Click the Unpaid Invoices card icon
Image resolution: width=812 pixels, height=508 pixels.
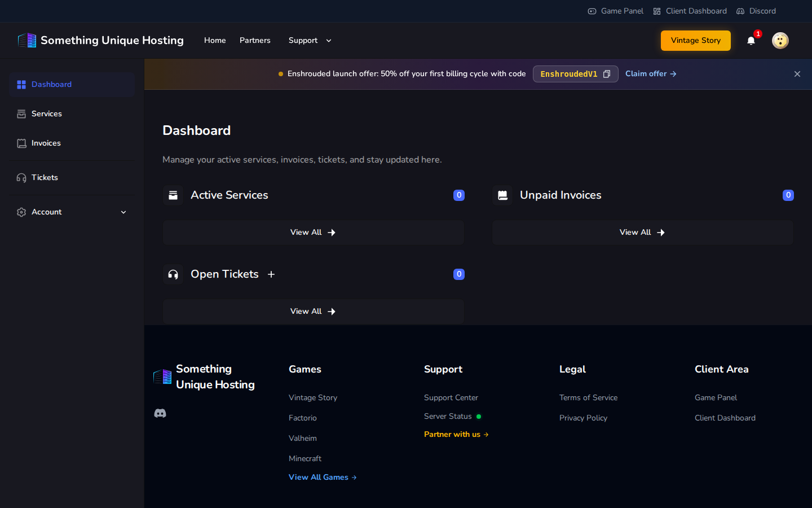point(502,195)
